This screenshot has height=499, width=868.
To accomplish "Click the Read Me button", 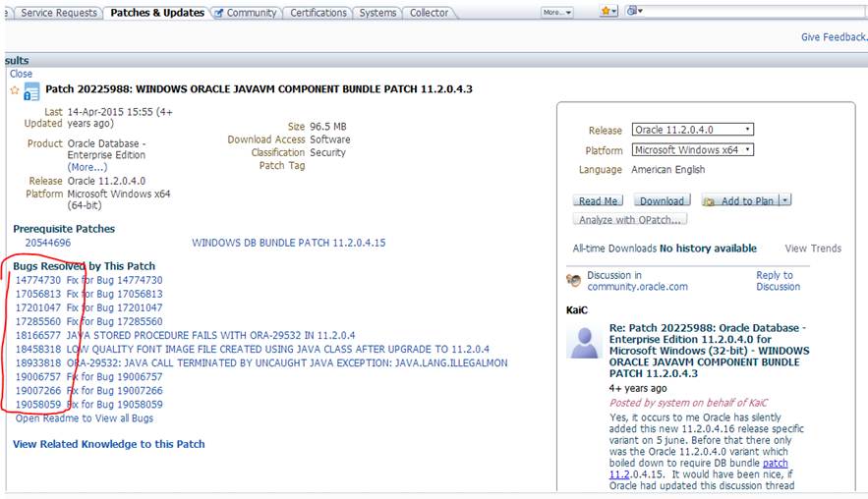I will pos(598,200).
